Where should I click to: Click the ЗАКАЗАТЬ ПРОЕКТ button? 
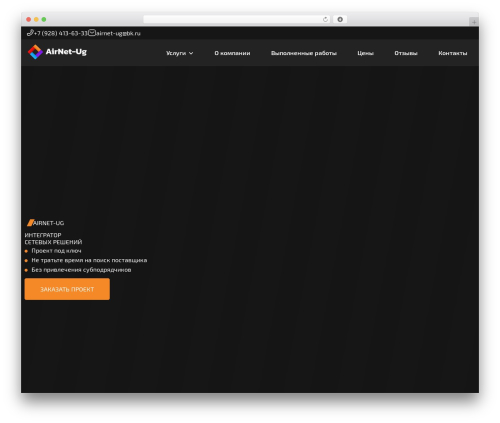(67, 289)
